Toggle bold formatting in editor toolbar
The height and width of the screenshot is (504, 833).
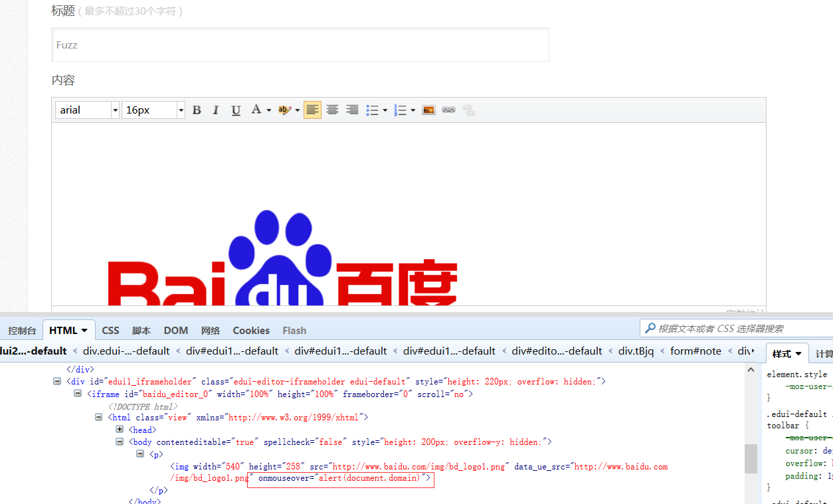pyautogui.click(x=197, y=110)
